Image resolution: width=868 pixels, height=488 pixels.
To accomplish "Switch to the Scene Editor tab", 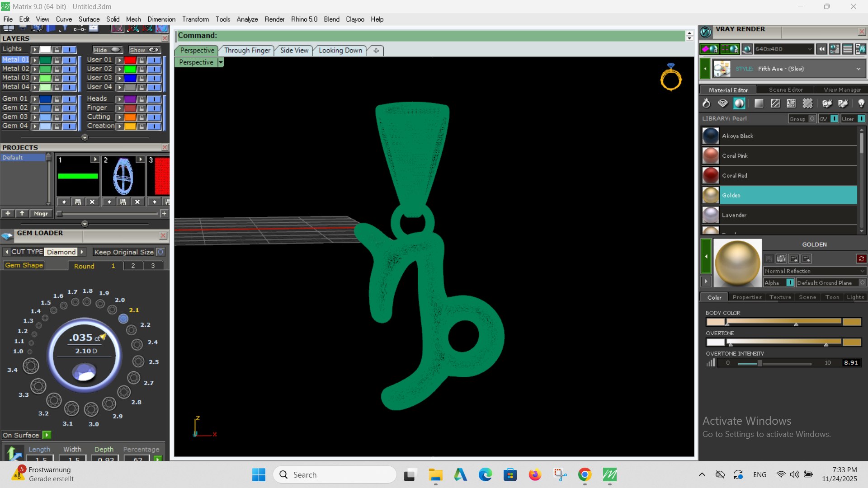I will click(786, 89).
